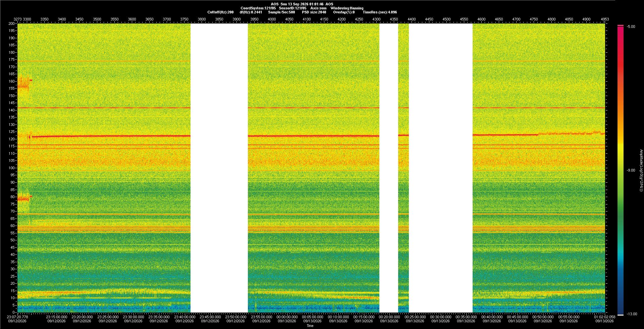Image resolution: width=644 pixels, height=329 pixels.
Task: Select the end timestamp 01:02:02.058
Action: [x=604, y=317]
